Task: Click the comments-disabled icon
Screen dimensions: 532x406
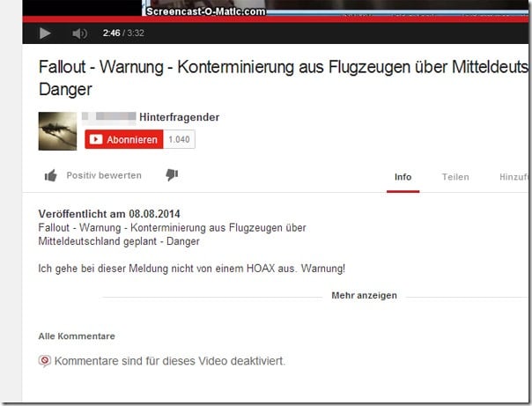Action: coord(44,360)
